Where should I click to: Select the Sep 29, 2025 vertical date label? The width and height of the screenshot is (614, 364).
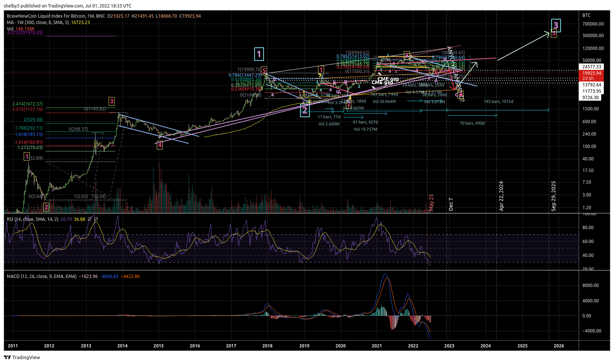click(x=553, y=196)
